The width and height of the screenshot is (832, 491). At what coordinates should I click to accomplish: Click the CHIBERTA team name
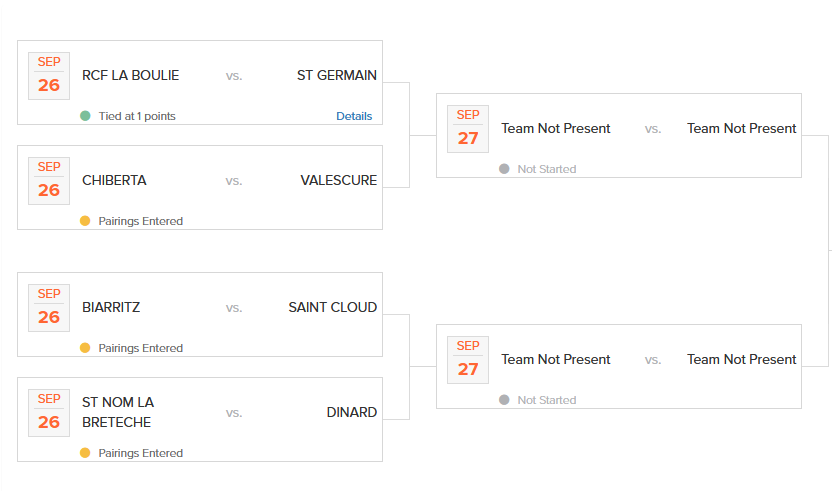[114, 180]
